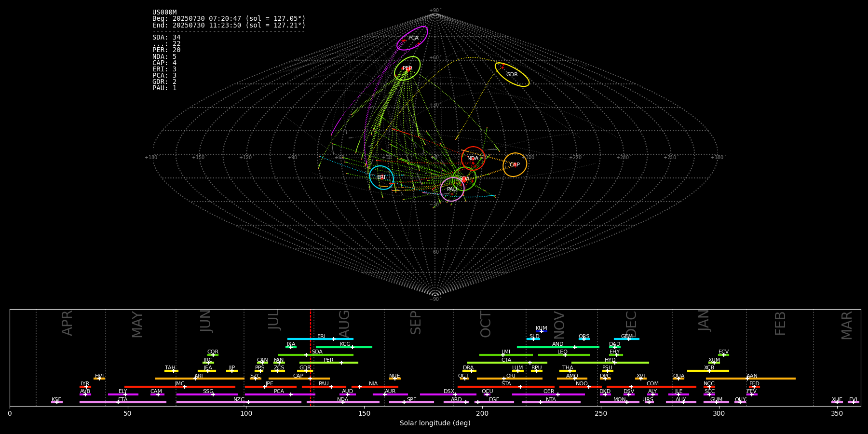Select the NIA shower bar in timeline
The height and width of the screenshot is (434, 868).
(x=375, y=386)
